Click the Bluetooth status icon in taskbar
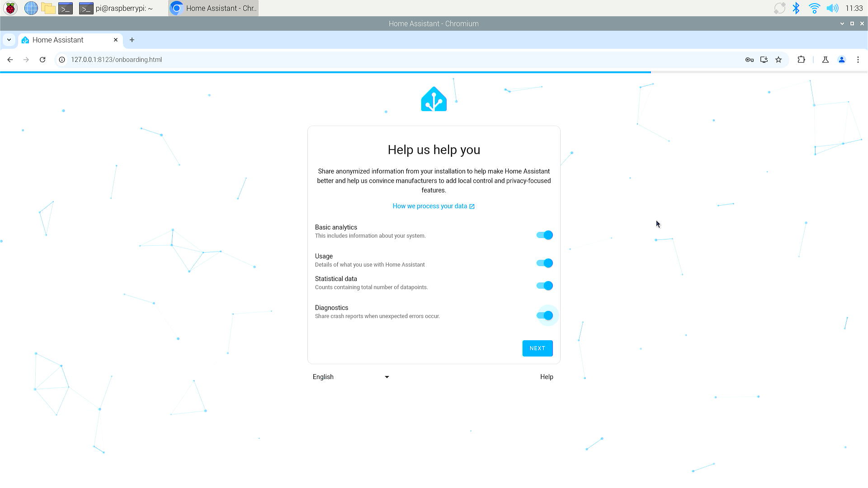 click(797, 8)
